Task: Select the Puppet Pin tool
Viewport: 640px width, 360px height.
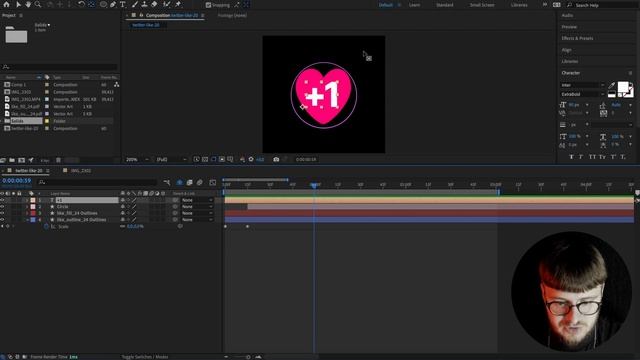Action: (178, 4)
